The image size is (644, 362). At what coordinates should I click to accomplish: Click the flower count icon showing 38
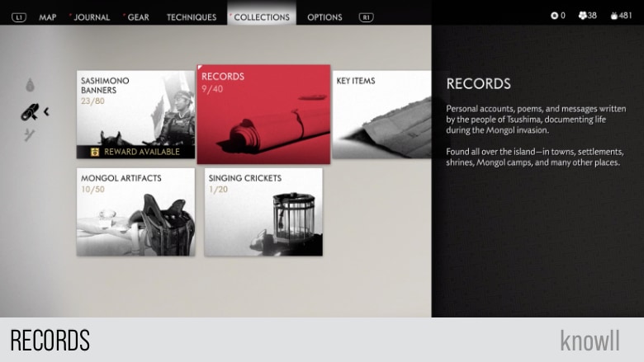coord(582,16)
